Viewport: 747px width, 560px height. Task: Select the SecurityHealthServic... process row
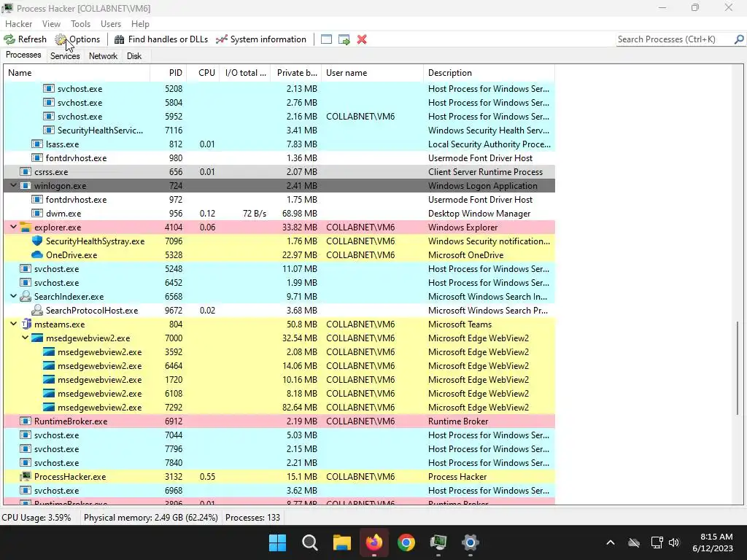click(279, 130)
